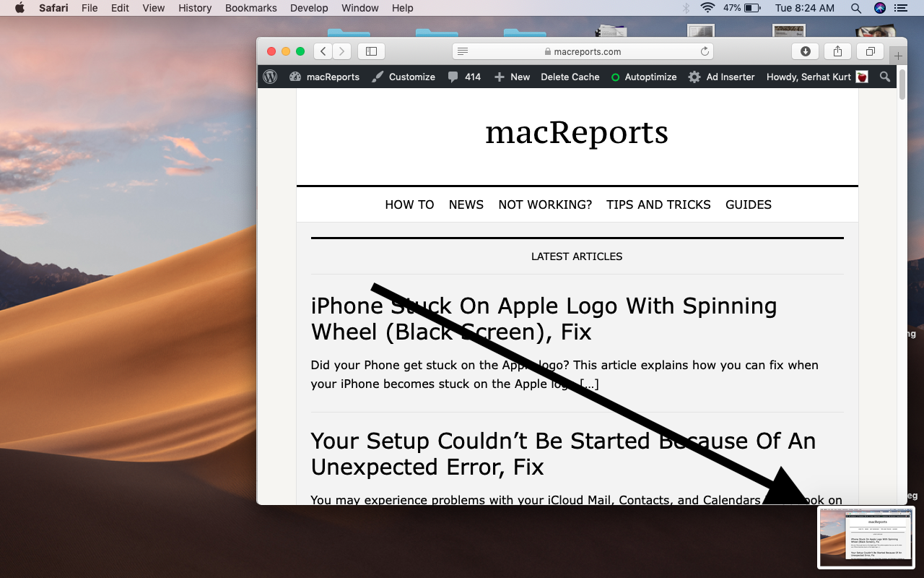Open the NOT WORKING? category
This screenshot has height=578, width=924.
[545, 204]
